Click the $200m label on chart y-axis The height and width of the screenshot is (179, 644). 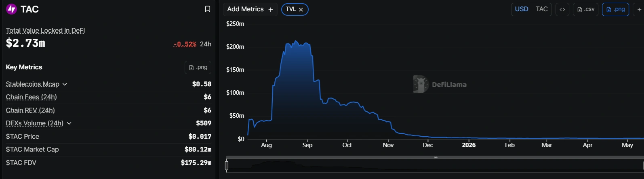235,47
